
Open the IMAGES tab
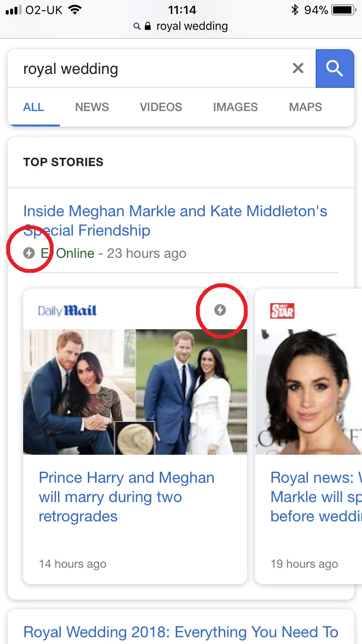tap(235, 107)
